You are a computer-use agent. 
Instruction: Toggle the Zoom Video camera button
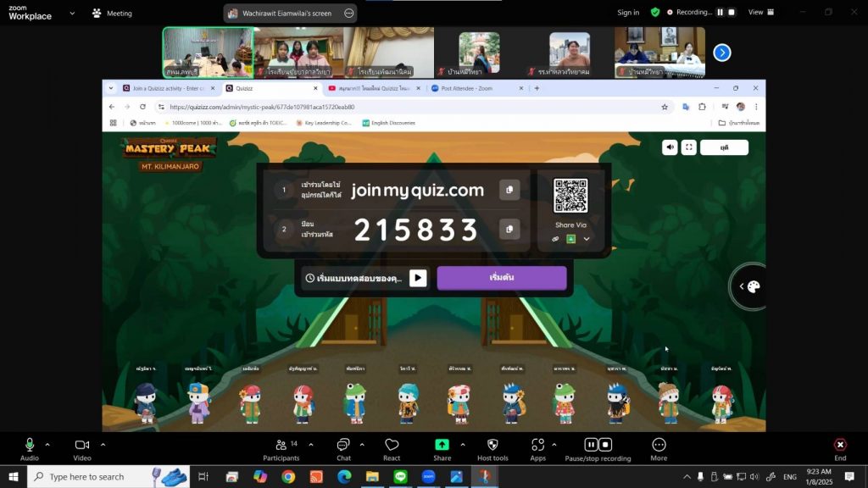[82, 449]
